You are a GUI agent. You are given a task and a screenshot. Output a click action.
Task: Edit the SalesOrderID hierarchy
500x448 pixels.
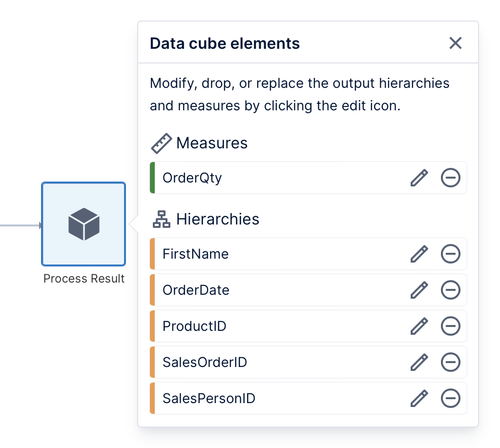(419, 362)
